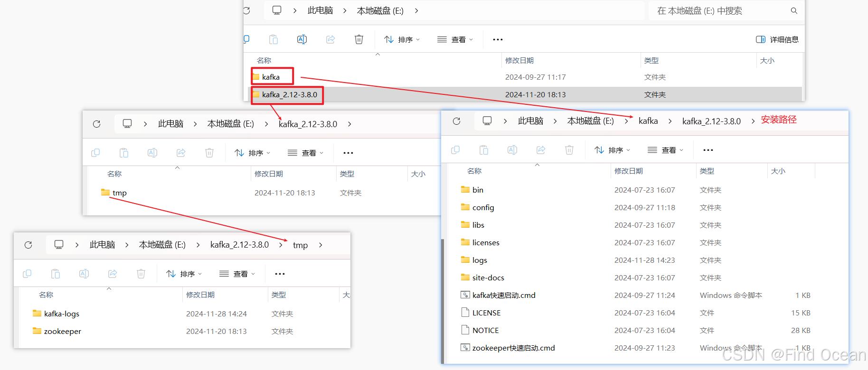This screenshot has width=868, height=370.
Task: Expand the chevron after Local Disk (E:) in top window
Action: 416,10
